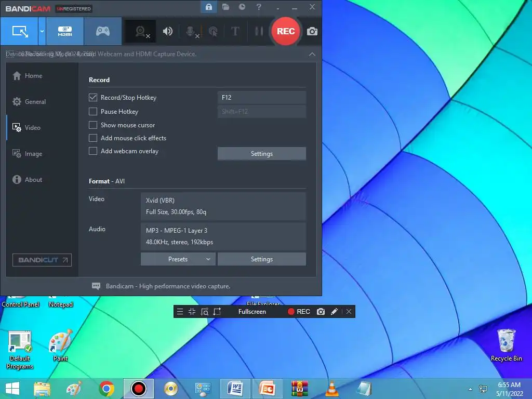Click floating bar shrink region icon
The width and height of the screenshot is (532, 399).
click(x=192, y=312)
